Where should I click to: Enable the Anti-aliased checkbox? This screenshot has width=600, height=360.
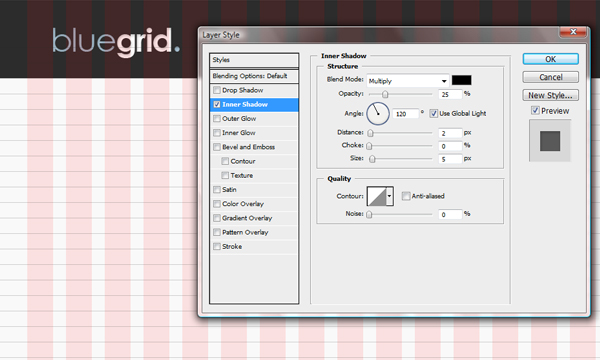(406, 196)
